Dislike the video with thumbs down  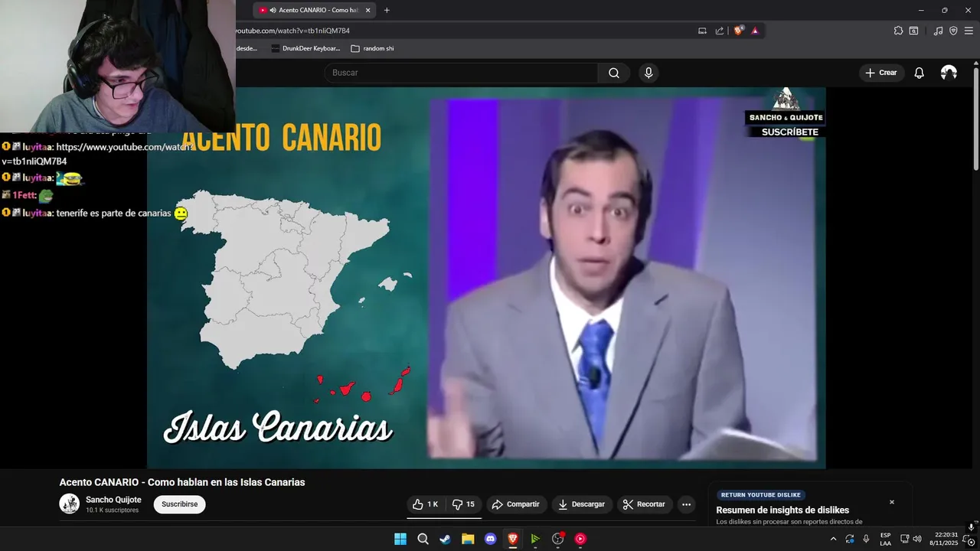point(463,504)
